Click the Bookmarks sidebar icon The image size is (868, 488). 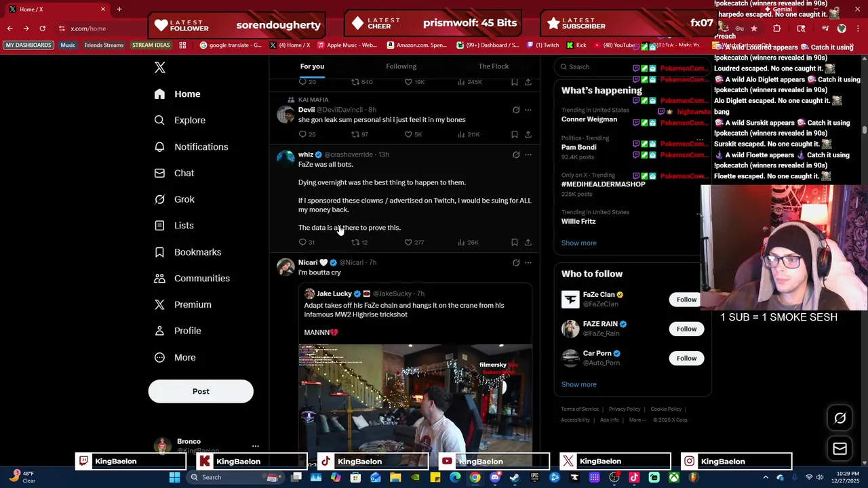coord(159,252)
